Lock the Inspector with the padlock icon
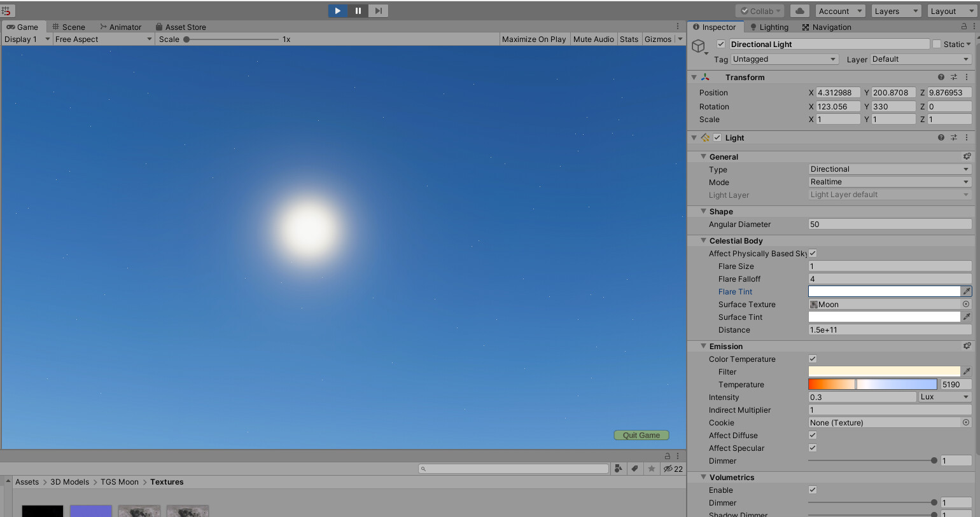This screenshot has height=517, width=980. 965,27
